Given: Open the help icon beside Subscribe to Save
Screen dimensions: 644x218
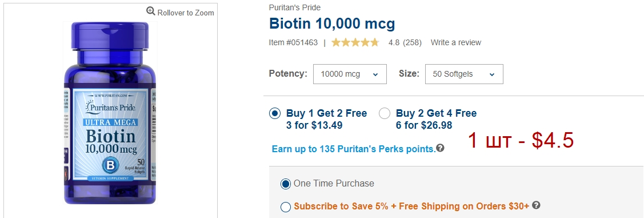Looking at the screenshot, I should [x=536, y=205].
